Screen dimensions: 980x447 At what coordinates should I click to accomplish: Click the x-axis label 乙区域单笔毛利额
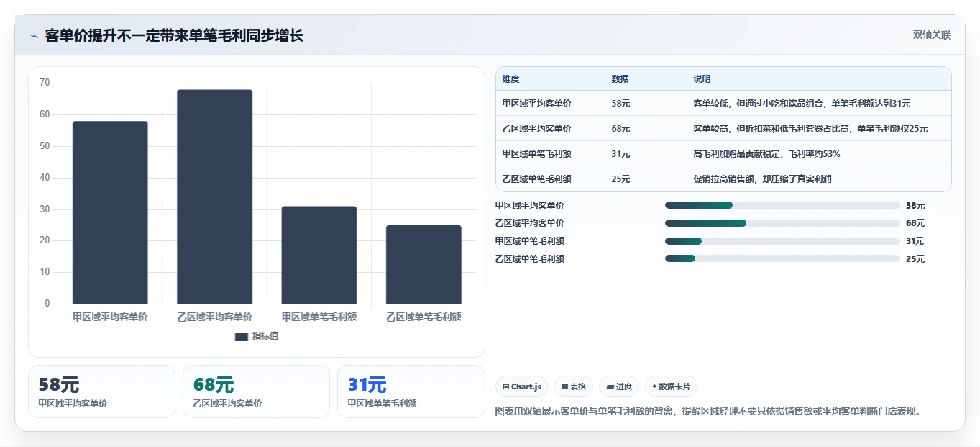(x=423, y=317)
